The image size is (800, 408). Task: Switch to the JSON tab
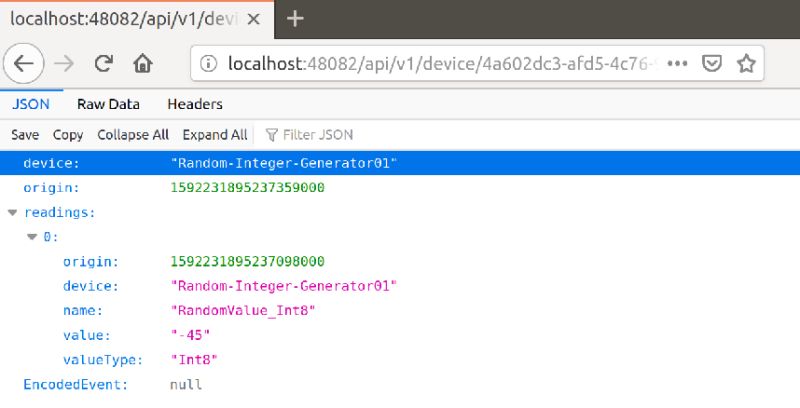[x=31, y=104]
